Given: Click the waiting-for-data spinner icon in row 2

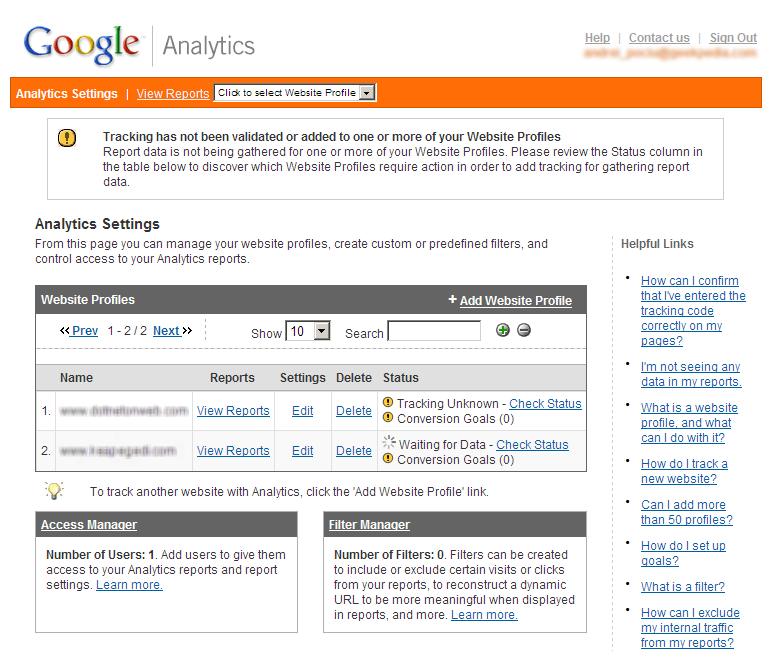Looking at the screenshot, I should click(389, 442).
